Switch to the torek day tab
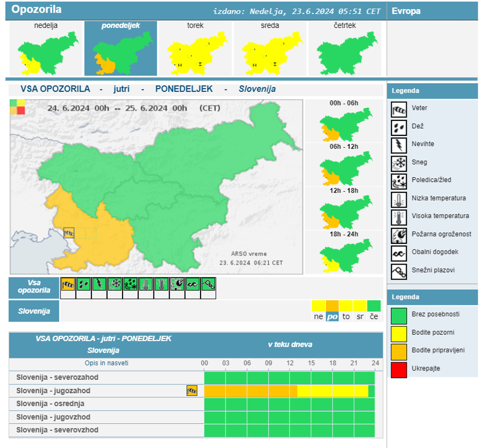The image size is (486, 448). [195, 49]
